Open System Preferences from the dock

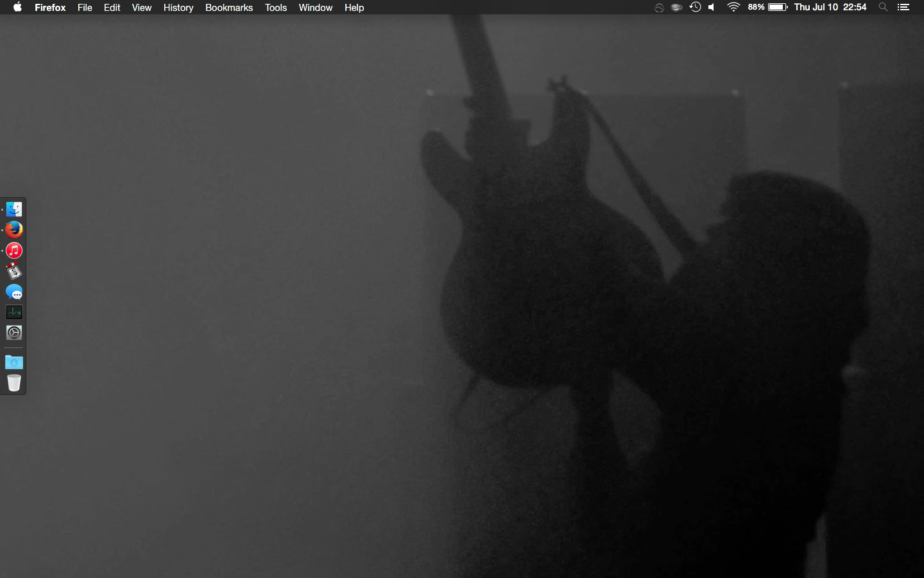click(x=14, y=333)
